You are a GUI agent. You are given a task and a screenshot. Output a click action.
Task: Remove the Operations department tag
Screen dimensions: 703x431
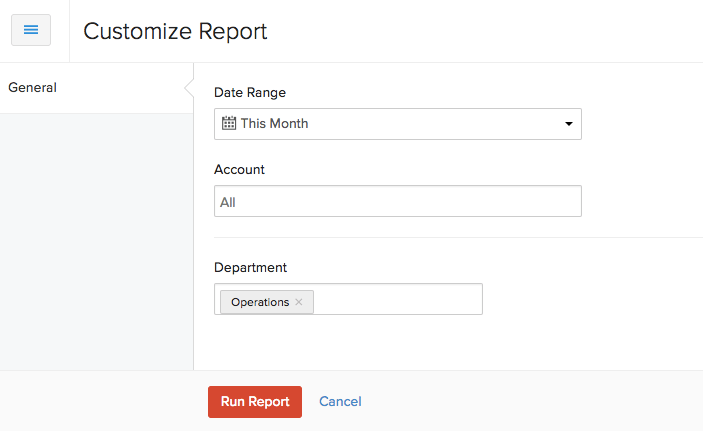(299, 302)
